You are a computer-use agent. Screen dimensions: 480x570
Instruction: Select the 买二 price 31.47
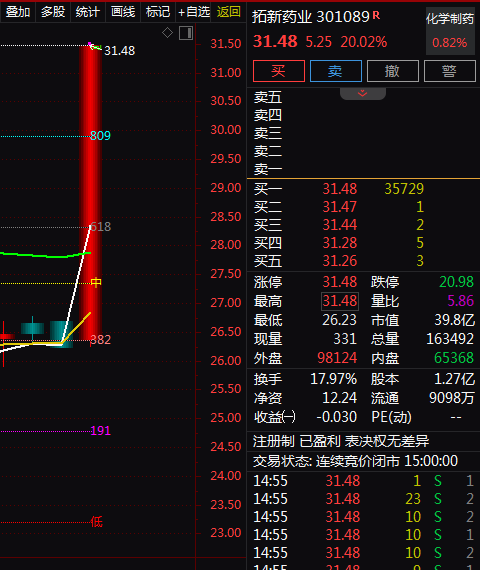click(x=340, y=207)
